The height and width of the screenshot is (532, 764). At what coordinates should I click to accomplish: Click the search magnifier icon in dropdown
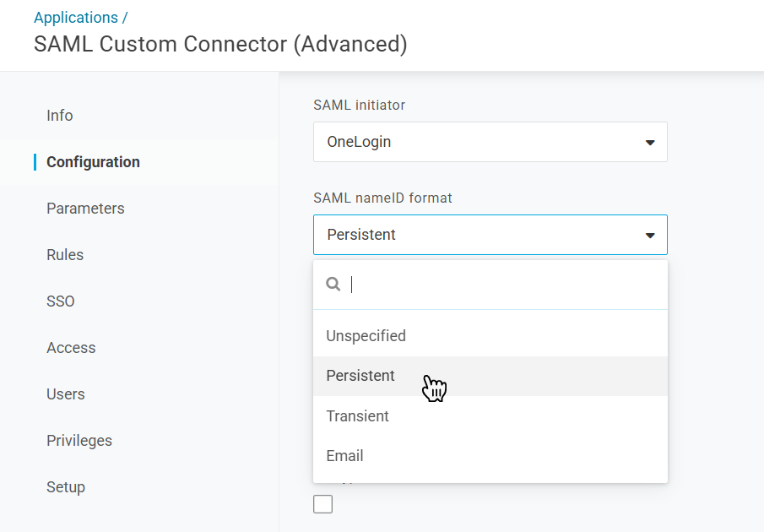click(333, 285)
